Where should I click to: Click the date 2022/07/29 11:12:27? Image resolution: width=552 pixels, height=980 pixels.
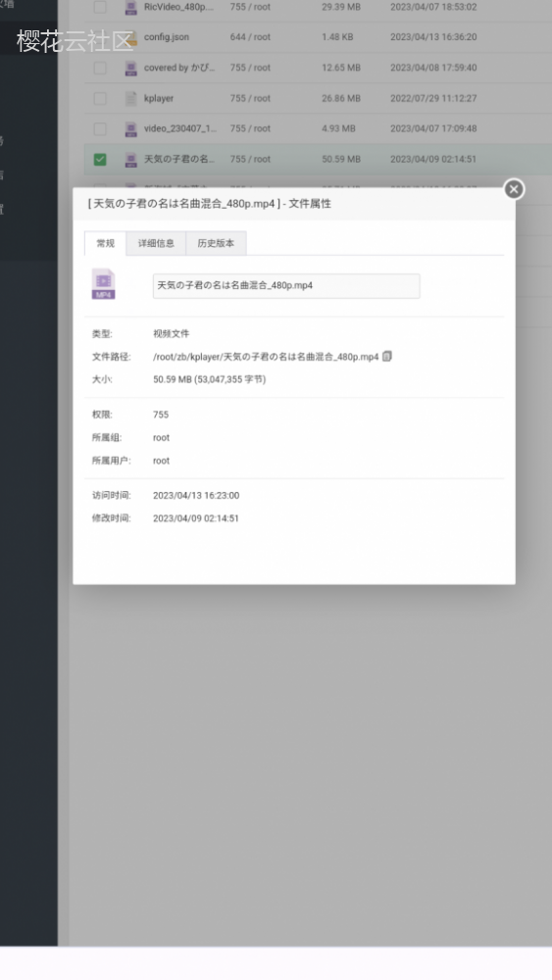(433, 98)
